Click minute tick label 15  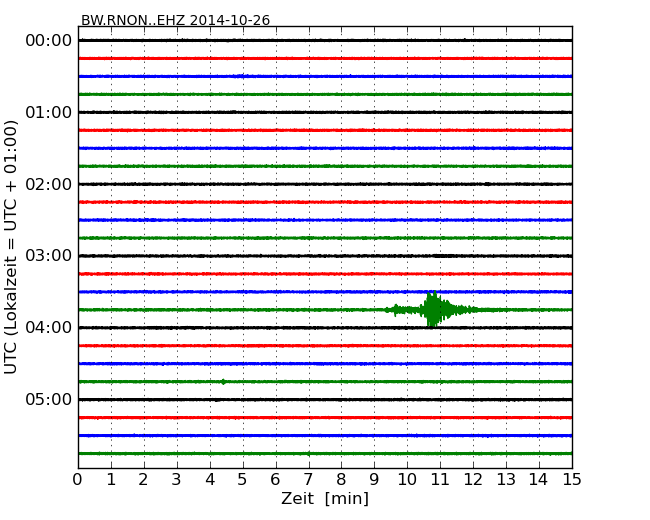click(572, 480)
